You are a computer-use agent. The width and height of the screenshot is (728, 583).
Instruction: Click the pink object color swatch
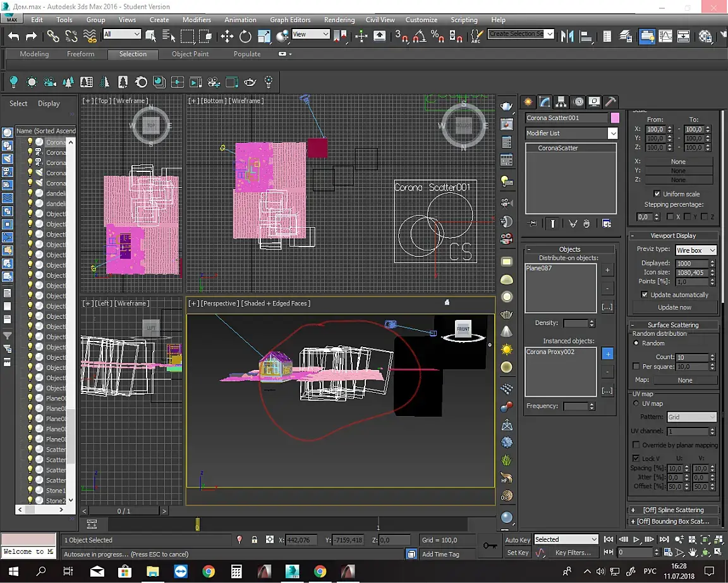[x=615, y=118]
